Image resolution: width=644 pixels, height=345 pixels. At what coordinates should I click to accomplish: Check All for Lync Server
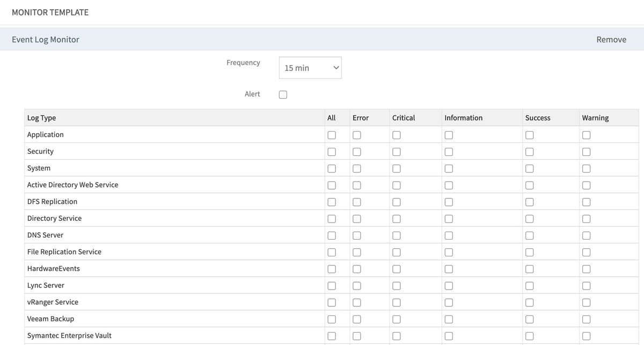332,286
